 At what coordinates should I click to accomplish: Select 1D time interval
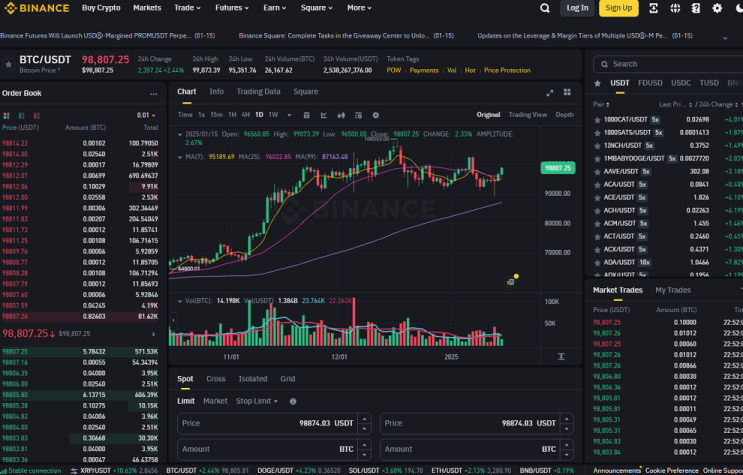point(259,115)
